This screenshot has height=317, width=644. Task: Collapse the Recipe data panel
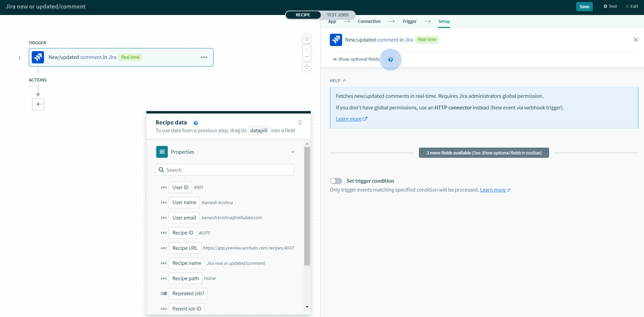(300, 123)
